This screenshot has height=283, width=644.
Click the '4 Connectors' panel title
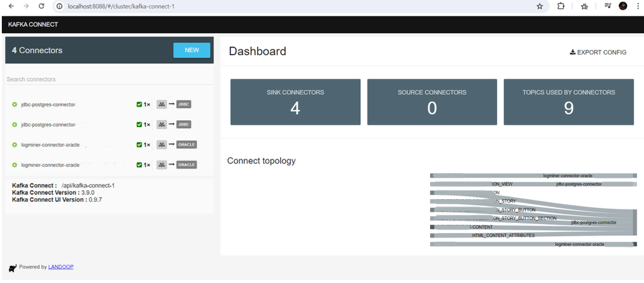[37, 50]
